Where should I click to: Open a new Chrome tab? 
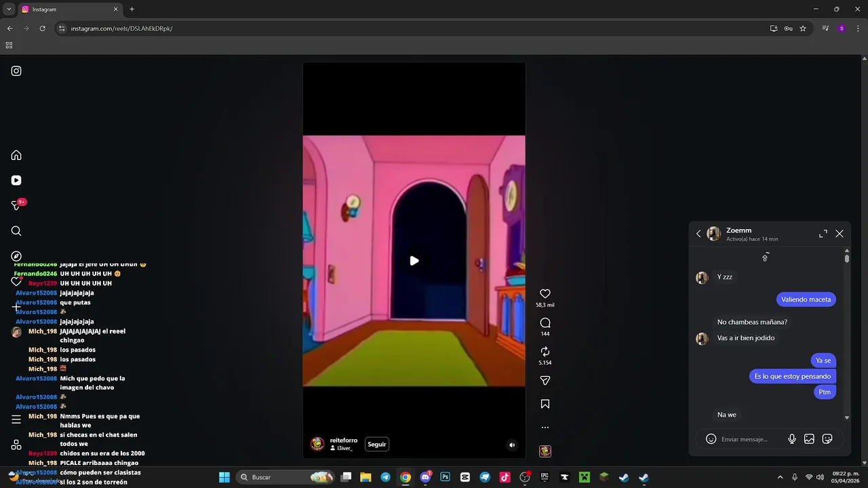point(132,9)
